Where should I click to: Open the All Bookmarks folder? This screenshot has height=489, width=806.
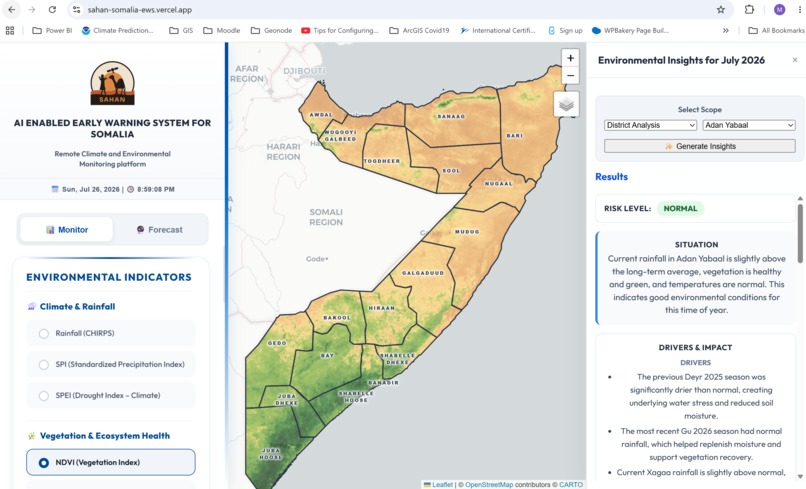click(x=776, y=30)
